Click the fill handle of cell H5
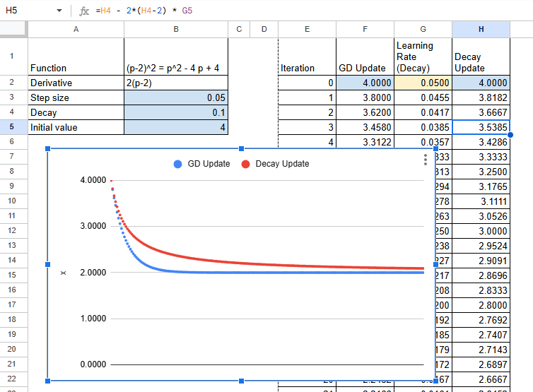Screen dimensions: 533x392 pyautogui.click(x=510, y=134)
